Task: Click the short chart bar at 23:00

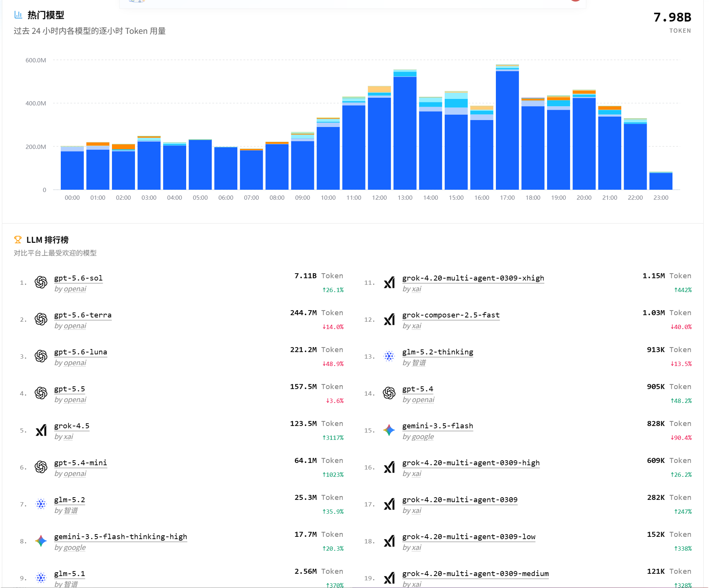Action: click(x=661, y=180)
